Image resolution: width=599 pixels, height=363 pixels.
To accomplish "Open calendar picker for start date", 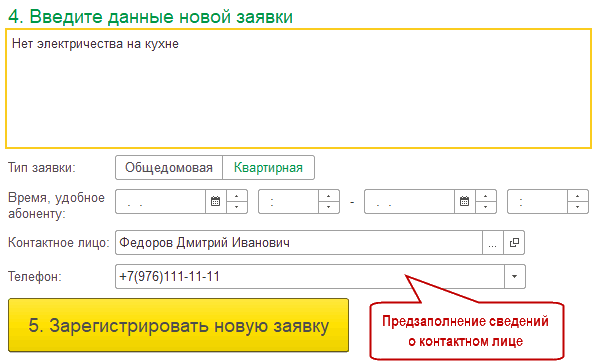I will click(215, 201).
